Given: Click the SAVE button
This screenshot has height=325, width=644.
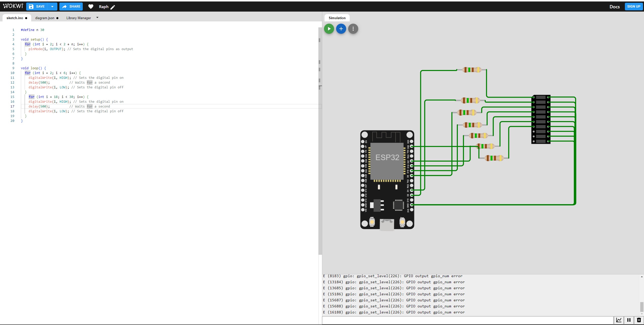Looking at the screenshot, I should click(x=37, y=7).
